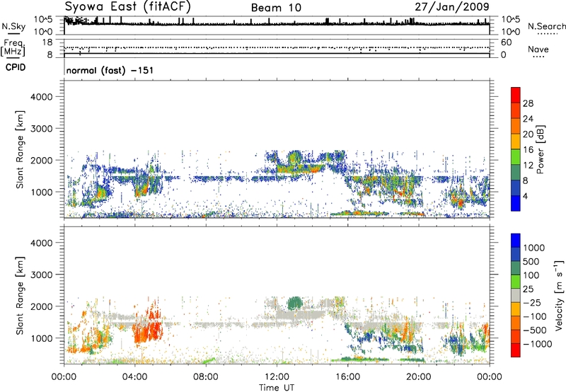This screenshot has height=392, width=566.
Task: Click the "16" label on the power colorbar
Action: click(528, 150)
